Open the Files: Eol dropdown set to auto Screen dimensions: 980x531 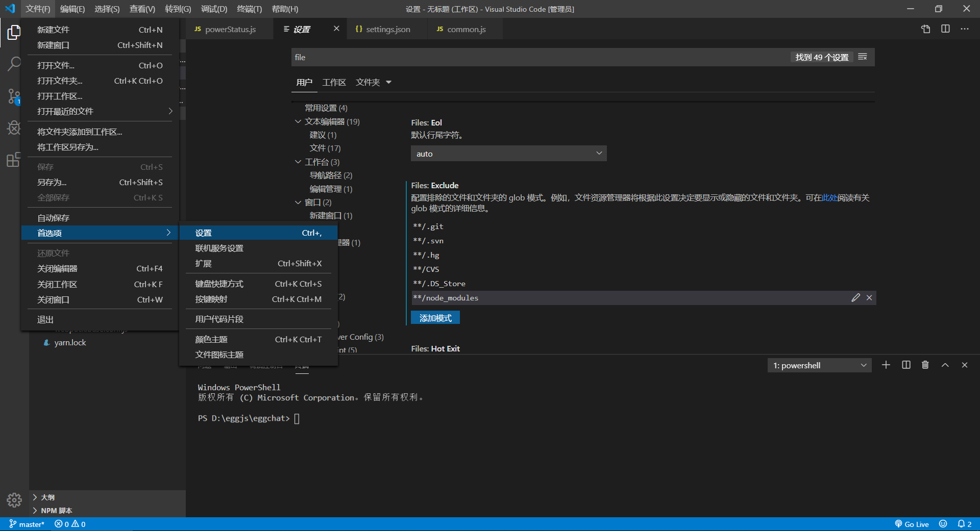click(508, 153)
